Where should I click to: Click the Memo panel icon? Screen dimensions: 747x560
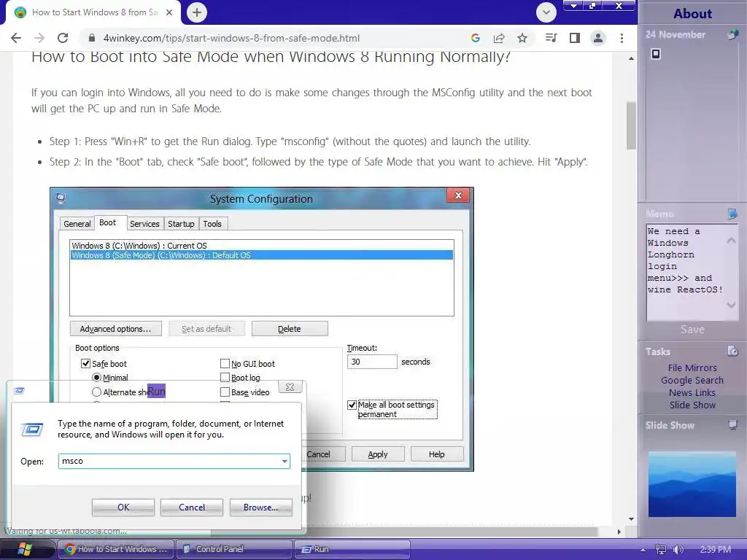(732, 214)
